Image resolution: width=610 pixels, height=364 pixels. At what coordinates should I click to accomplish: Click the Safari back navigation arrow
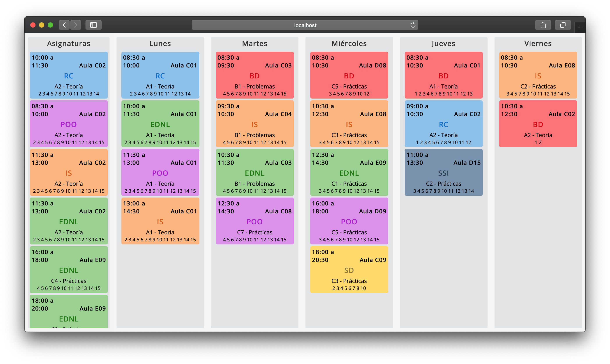point(64,25)
